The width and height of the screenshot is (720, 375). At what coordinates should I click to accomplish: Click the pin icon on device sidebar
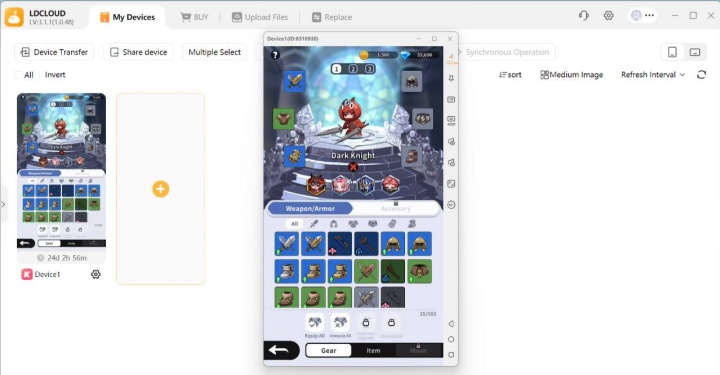point(451,78)
